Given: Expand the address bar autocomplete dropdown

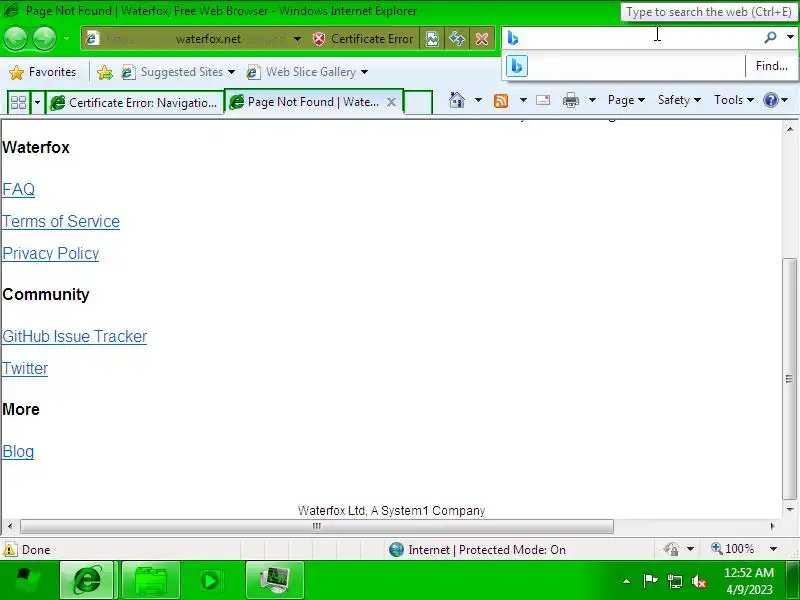Looking at the screenshot, I should pyautogui.click(x=297, y=39).
